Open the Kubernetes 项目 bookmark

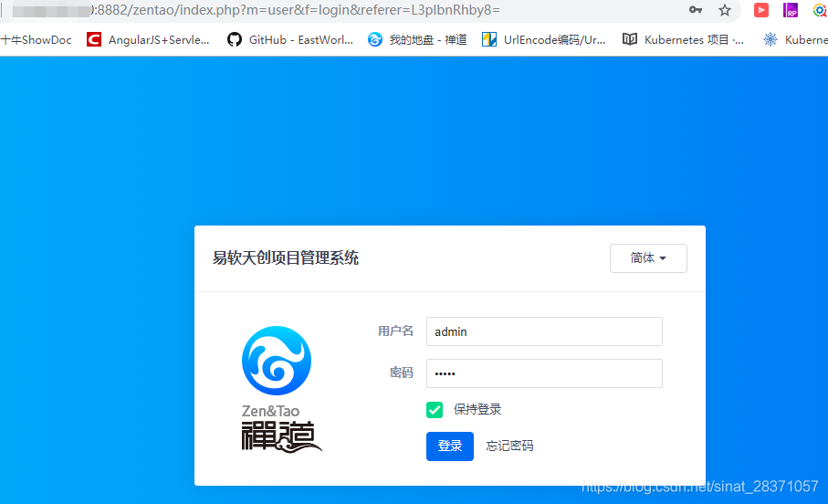pyautogui.click(x=683, y=39)
